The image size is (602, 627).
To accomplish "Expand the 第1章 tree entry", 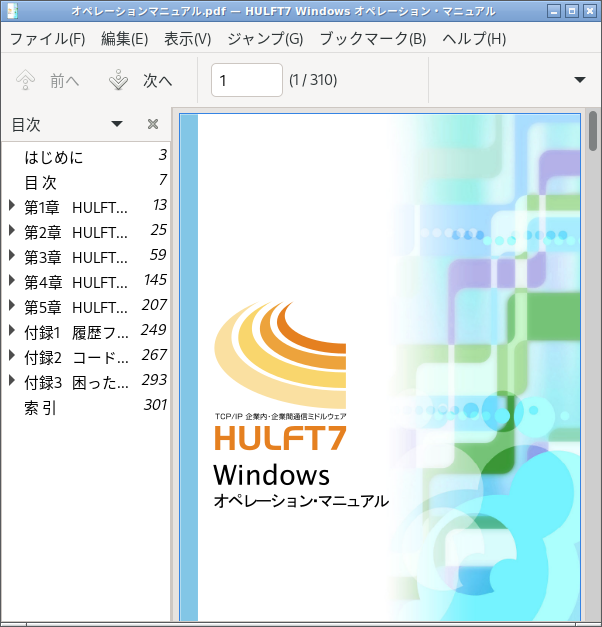I will tap(12, 206).
